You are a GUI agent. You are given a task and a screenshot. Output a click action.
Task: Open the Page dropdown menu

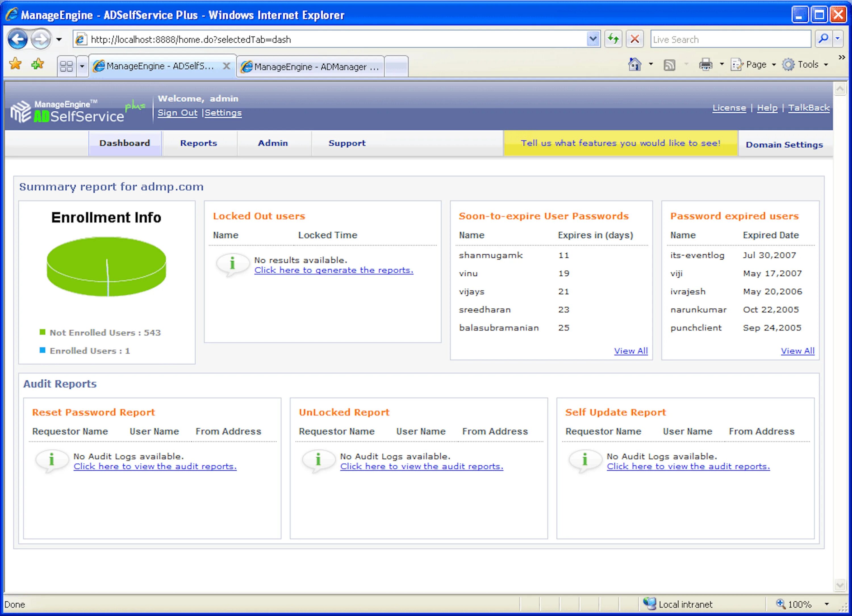click(753, 64)
